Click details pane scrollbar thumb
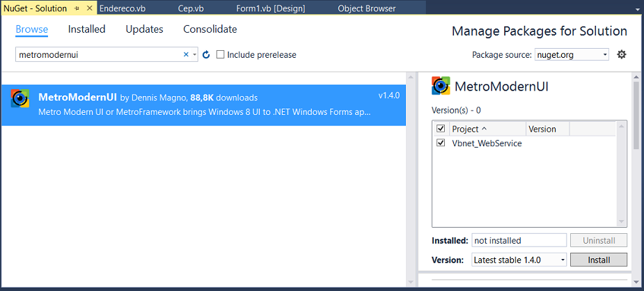The height and width of the screenshot is (291, 644). [636, 115]
